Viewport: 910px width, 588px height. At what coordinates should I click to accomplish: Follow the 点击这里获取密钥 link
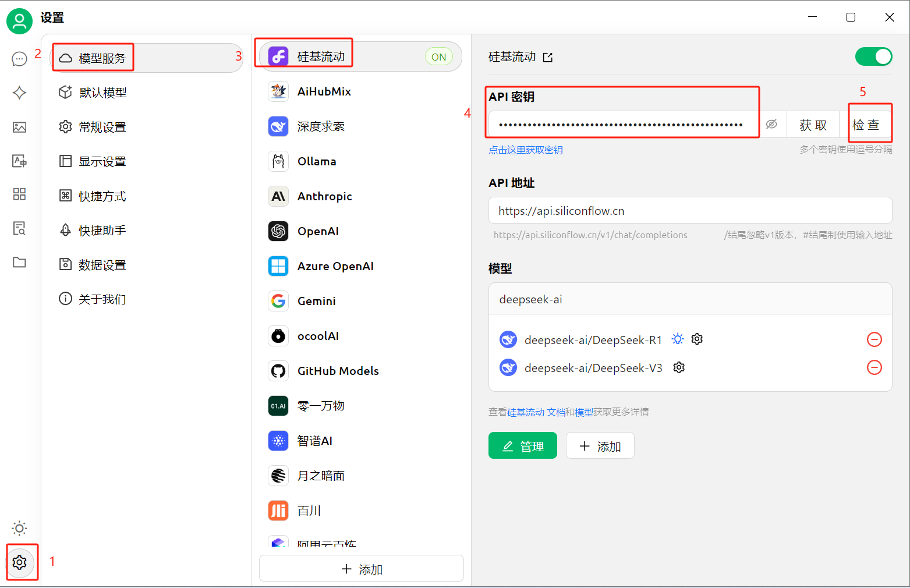pos(525,150)
